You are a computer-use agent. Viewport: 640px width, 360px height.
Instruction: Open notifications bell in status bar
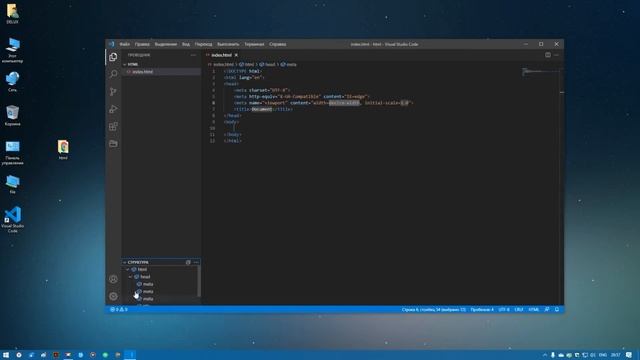tap(557, 309)
